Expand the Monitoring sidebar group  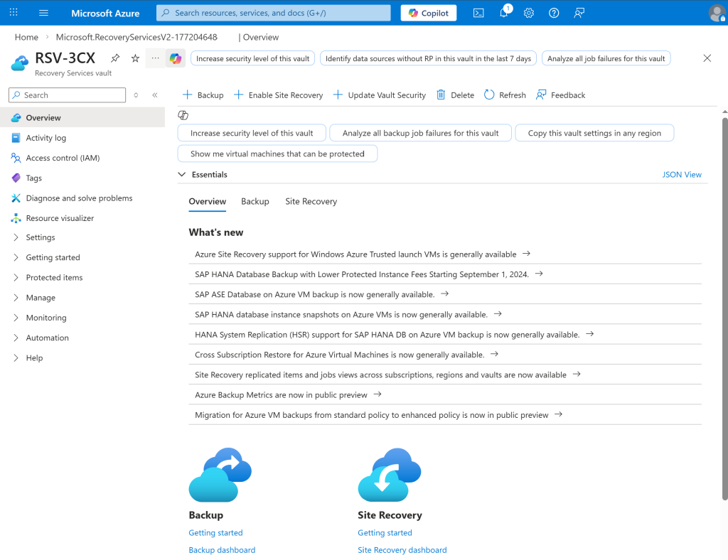[x=46, y=318]
